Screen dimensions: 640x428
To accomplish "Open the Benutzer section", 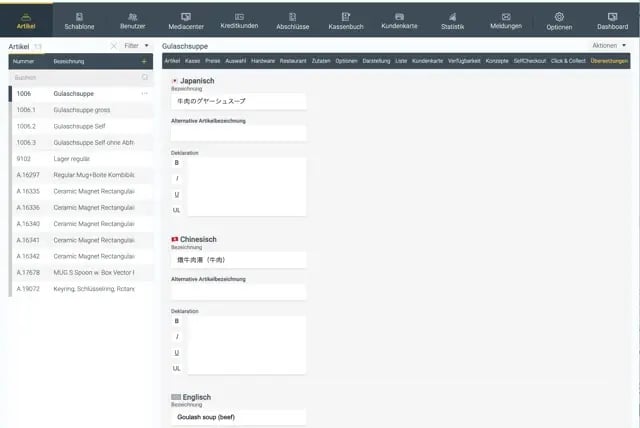I will coord(132,20).
